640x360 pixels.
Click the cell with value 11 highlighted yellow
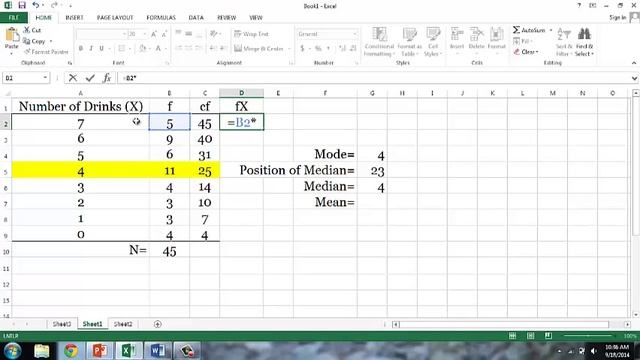coord(169,171)
